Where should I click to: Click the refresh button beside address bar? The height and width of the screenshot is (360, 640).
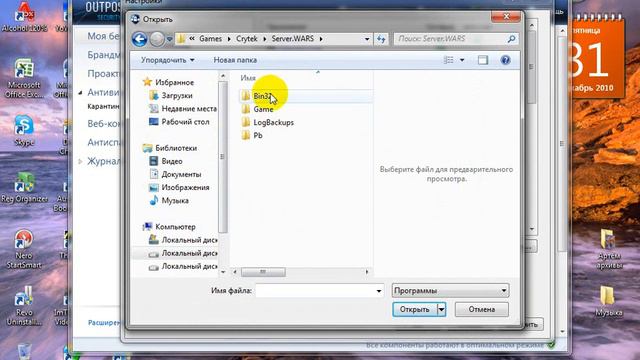click(381, 39)
